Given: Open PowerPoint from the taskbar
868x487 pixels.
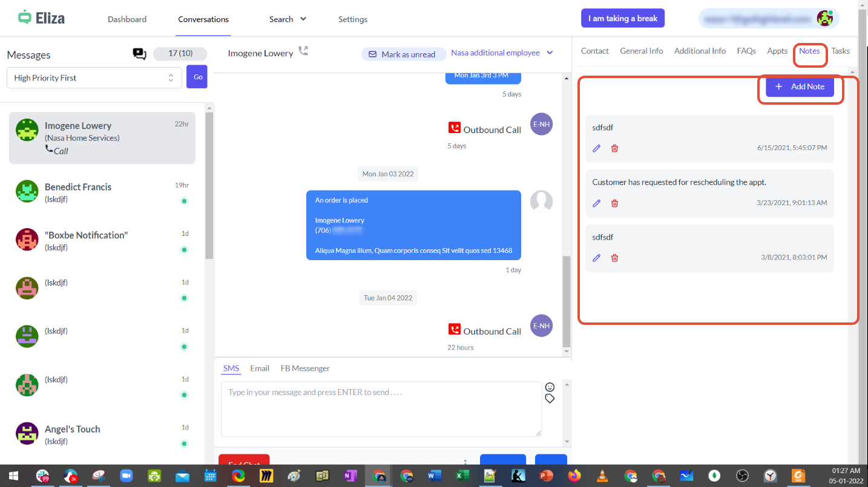Looking at the screenshot, I should pyautogui.click(x=546, y=476).
